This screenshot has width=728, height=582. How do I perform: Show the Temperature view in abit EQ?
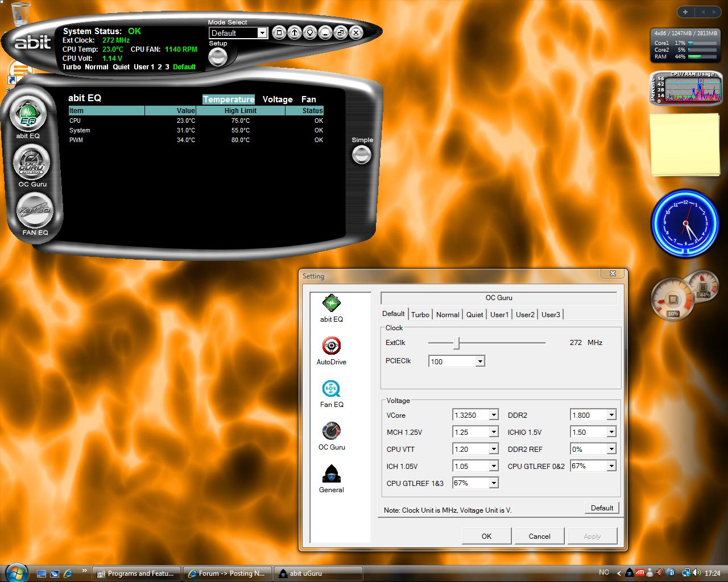pyautogui.click(x=229, y=99)
